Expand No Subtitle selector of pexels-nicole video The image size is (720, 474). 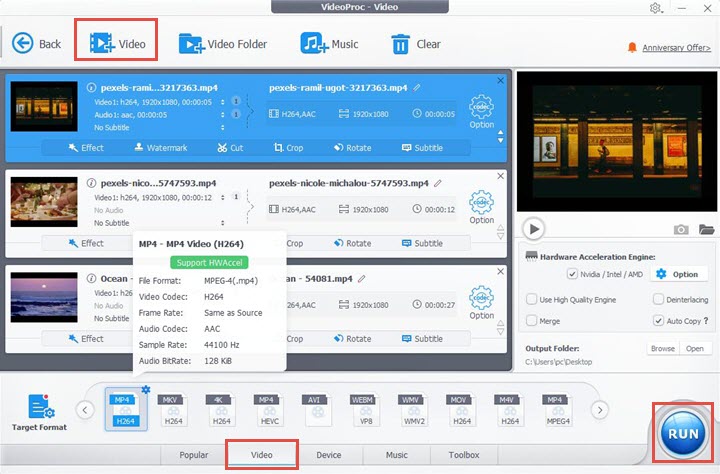click(x=223, y=223)
